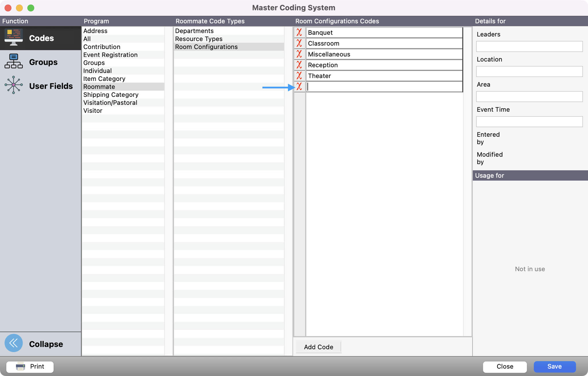Click into the Leaders field
Image resolution: width=588 pixels, height=376 pixels.
tap(529, 46)
